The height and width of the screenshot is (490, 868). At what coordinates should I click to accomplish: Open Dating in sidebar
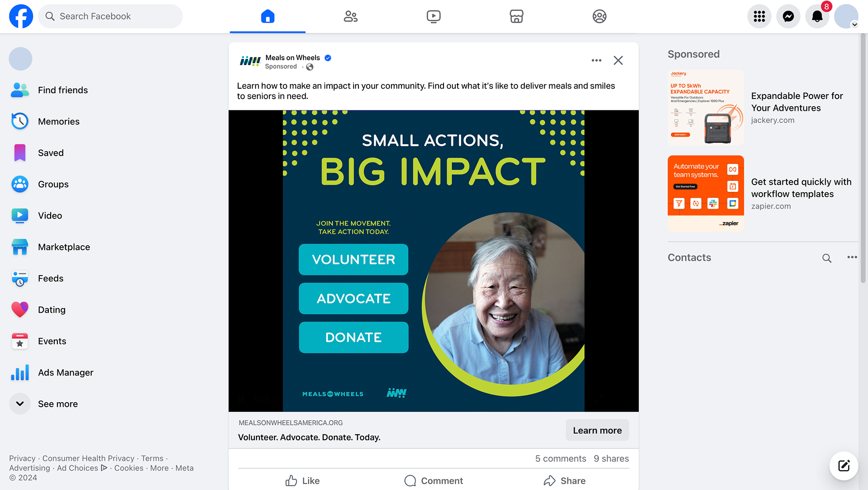coord(52,309)
